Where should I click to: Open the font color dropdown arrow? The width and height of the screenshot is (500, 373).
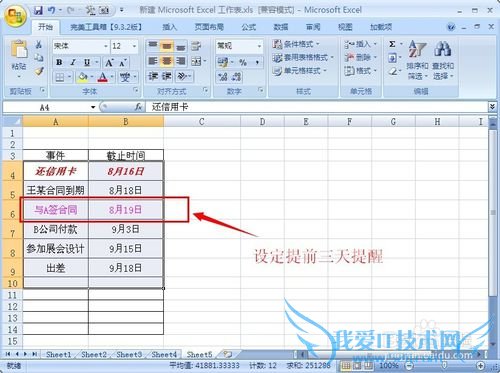[112, 77]
